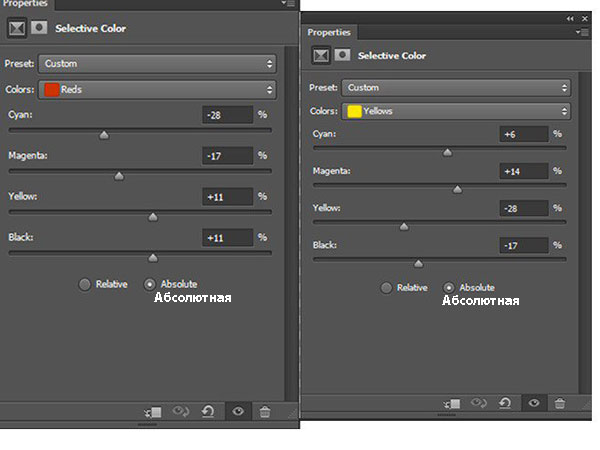Toggle layer visibility eye in Reds panel
Screen dimensions: 600x450
pos(238,411)
